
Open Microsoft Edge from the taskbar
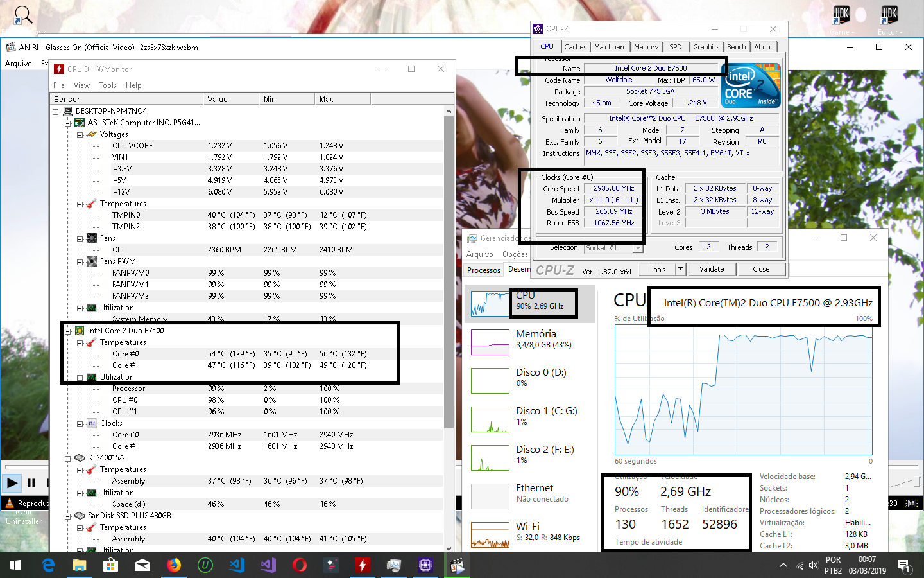[x=48, y=565]
